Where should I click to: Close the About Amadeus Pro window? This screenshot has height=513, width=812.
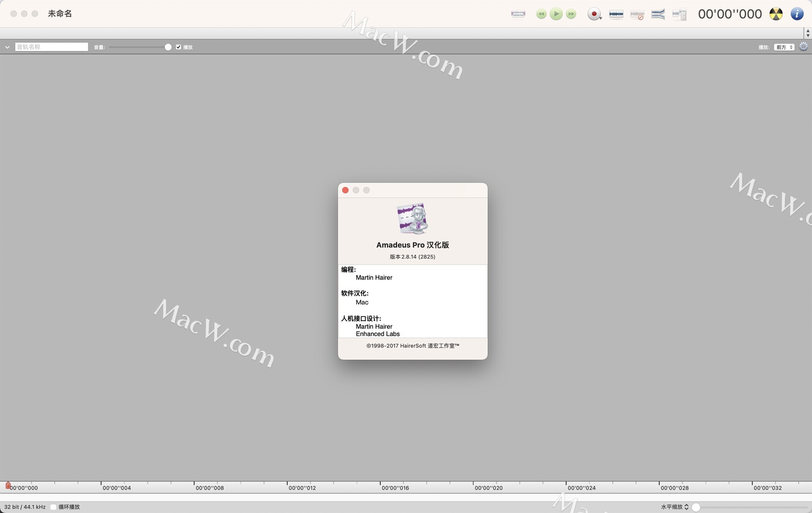345,190
